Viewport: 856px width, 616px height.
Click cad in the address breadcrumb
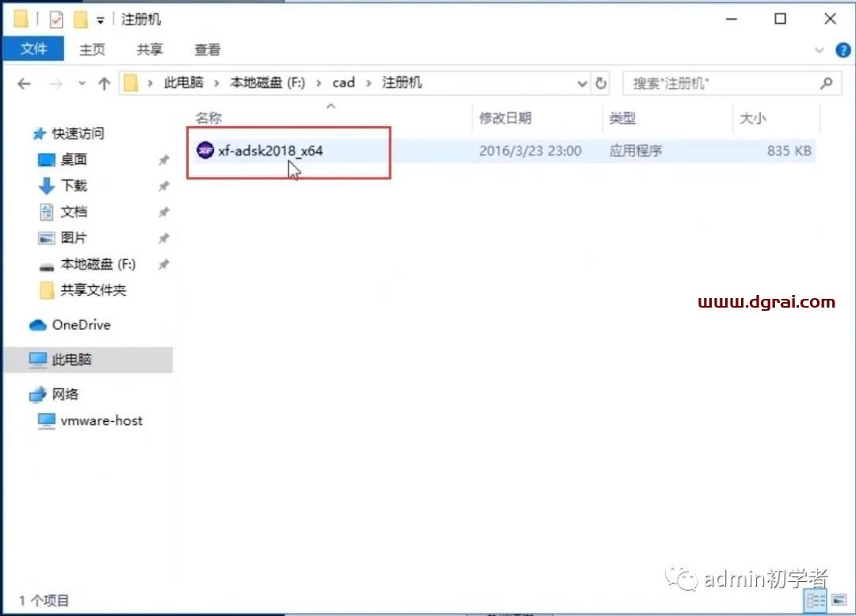point(343,82)
